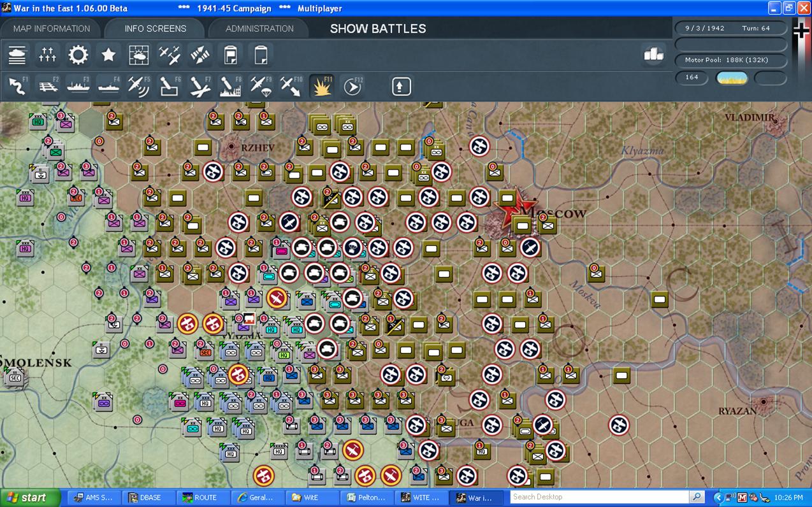Open the air doctrine three-planes icon

170,55
